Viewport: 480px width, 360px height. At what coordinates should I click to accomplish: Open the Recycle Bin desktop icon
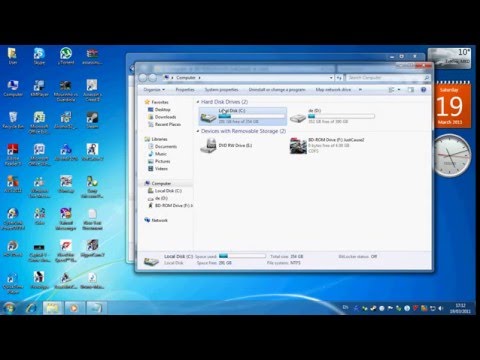[x=13, y=121]
